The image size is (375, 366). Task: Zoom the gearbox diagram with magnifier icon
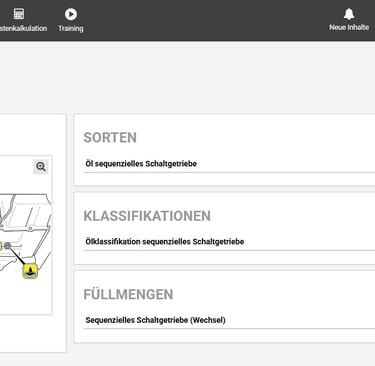(41, 166)
